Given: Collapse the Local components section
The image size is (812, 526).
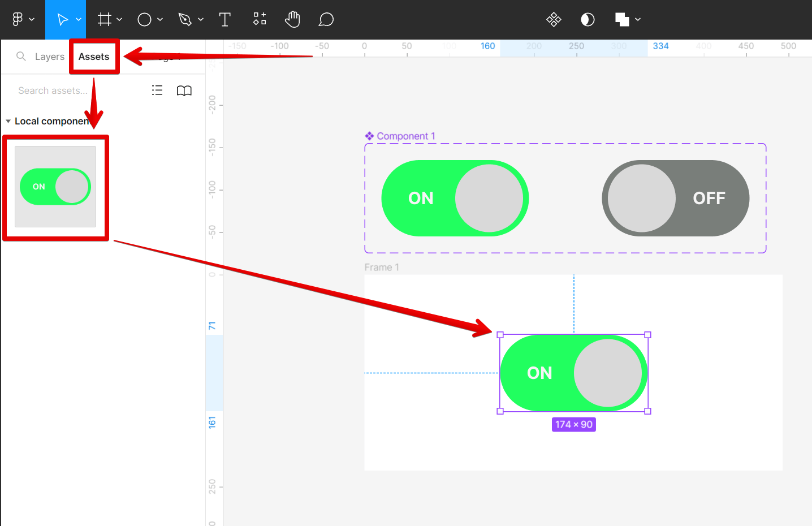Looking at the screenshot, I should coord(8,120).
